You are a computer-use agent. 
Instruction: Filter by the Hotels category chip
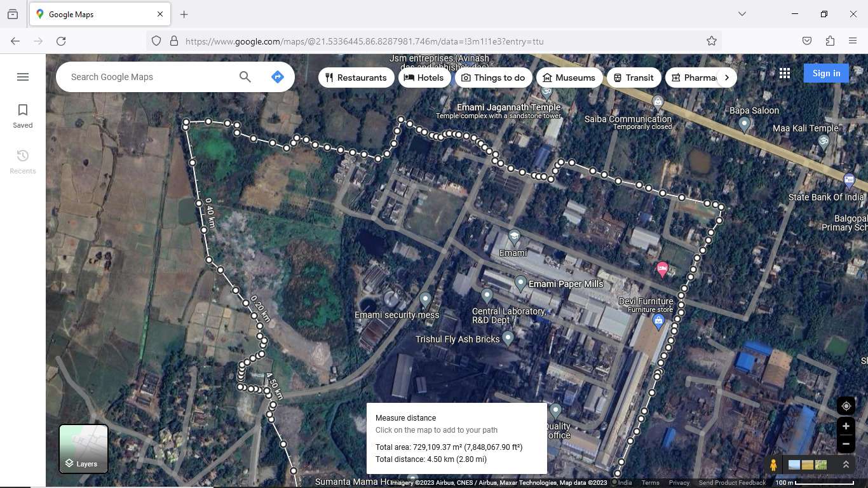tap(424, 78)
